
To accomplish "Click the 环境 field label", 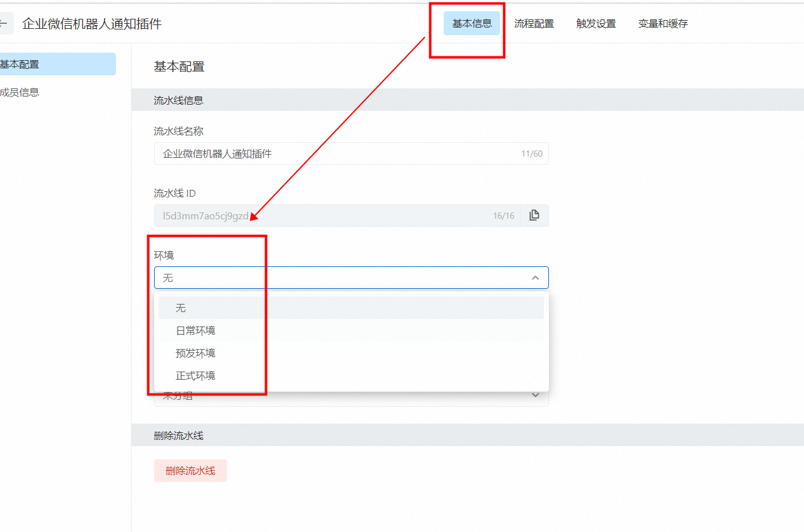I will [x=164, y=255].
